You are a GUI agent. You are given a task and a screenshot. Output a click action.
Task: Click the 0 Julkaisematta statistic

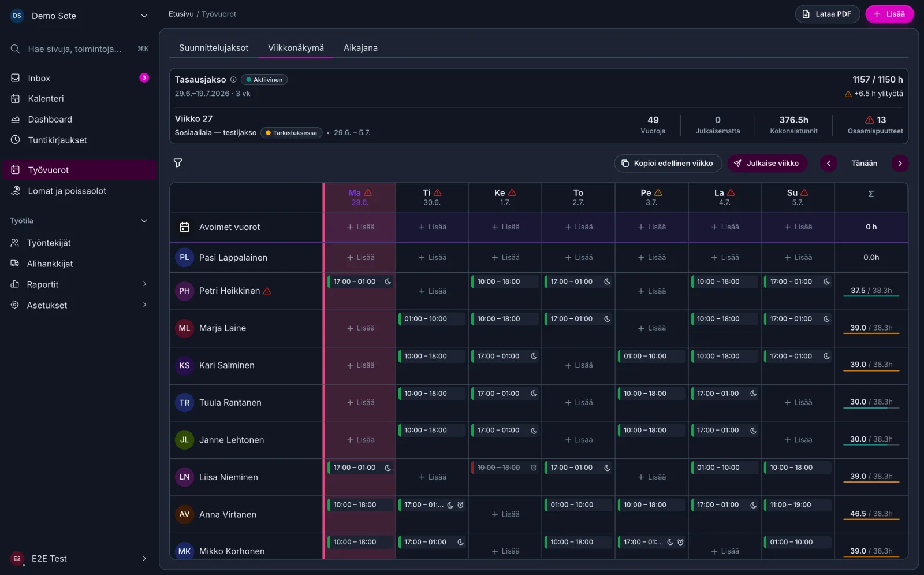point(718,125)
